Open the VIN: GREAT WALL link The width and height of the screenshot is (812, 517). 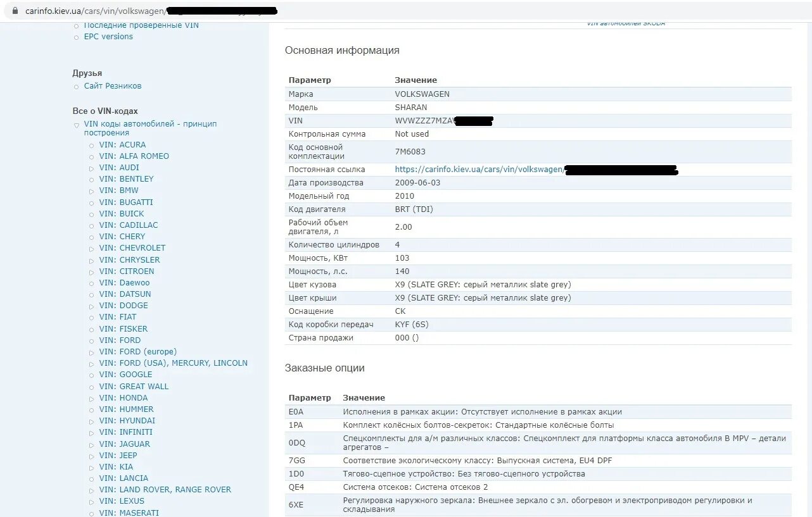[x=134, y=387]
